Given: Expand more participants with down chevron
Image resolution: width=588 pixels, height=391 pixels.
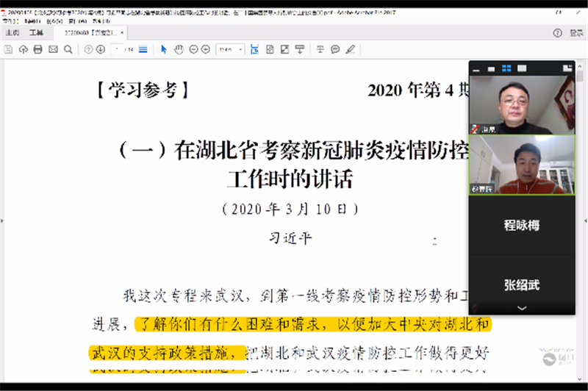Looking at the screenshot, I should pyautogui.click(x=522, y=308).
